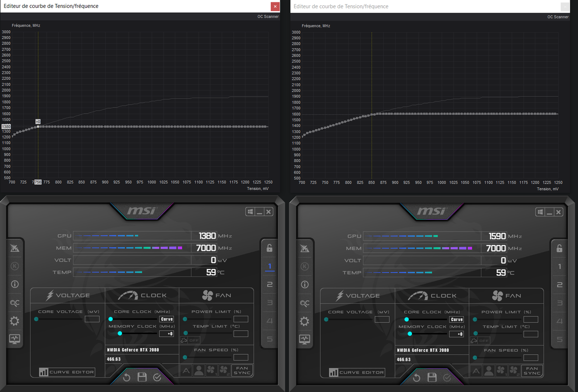Select profile 1 in right Afterburner
Image resolution: width=578 pixels, height=392 pixels.
[x=559, y=266]
